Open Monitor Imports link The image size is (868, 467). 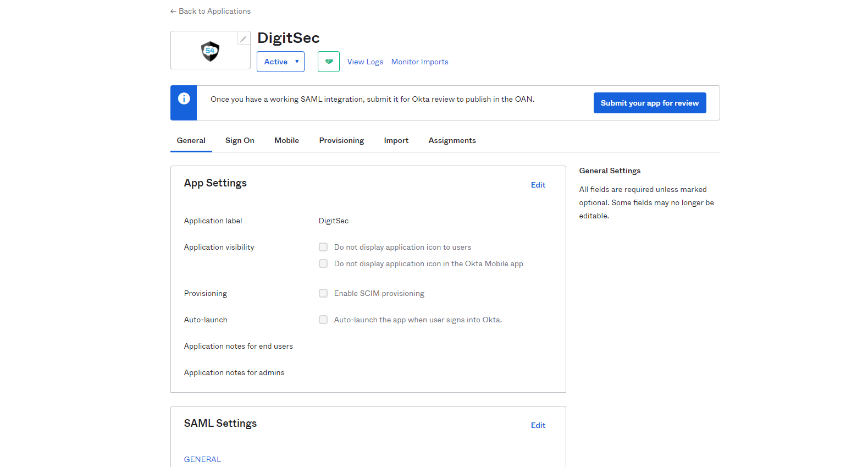(x=420, y=62)
